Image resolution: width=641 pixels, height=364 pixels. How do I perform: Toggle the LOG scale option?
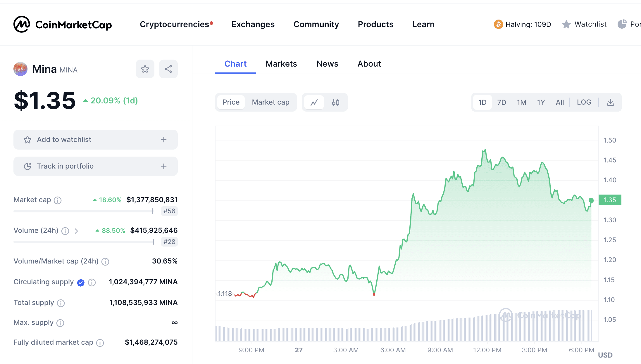584,102
